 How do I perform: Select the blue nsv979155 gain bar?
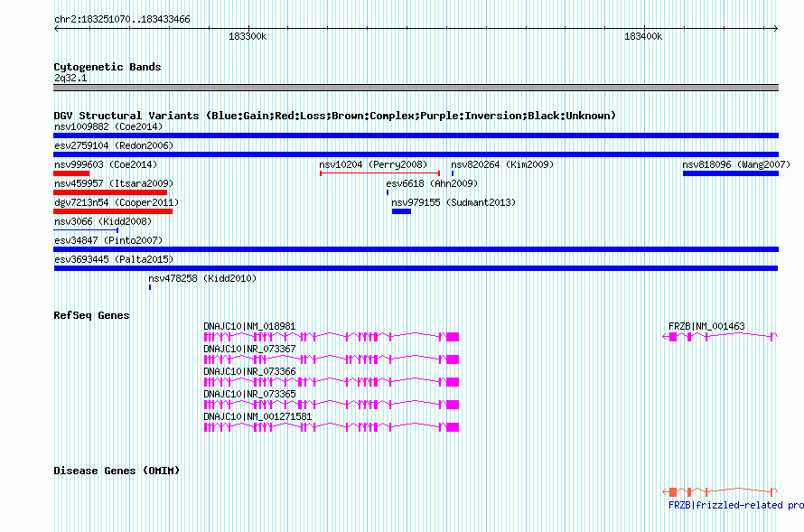click(x=401, y=211)
